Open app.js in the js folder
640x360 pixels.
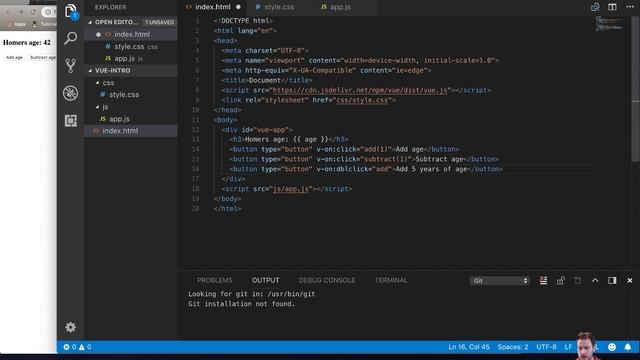tap(131, 119)
